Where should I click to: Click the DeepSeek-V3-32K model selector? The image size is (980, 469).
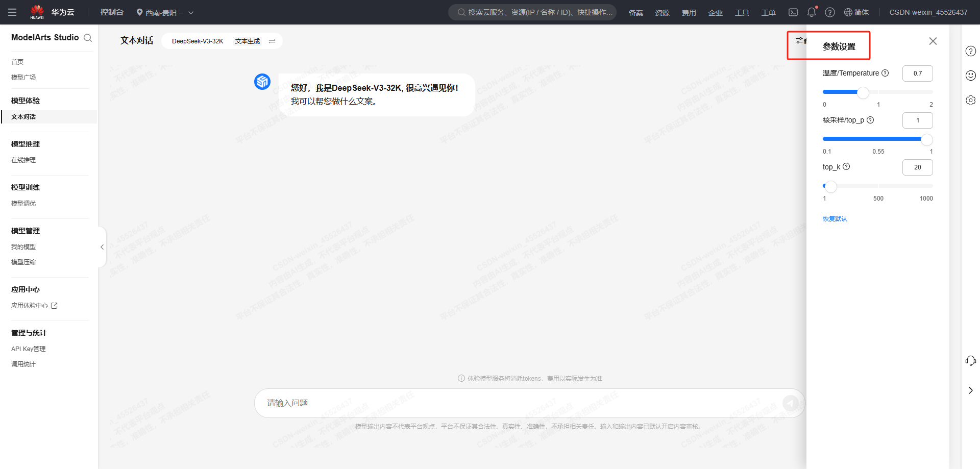[x=198, y=41]
